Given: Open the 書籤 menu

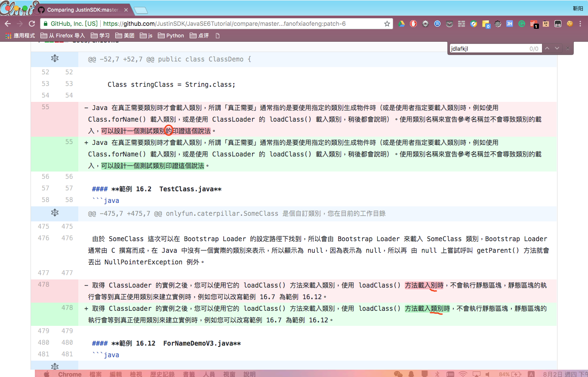Looking at the screenshot, I should 189,374.
